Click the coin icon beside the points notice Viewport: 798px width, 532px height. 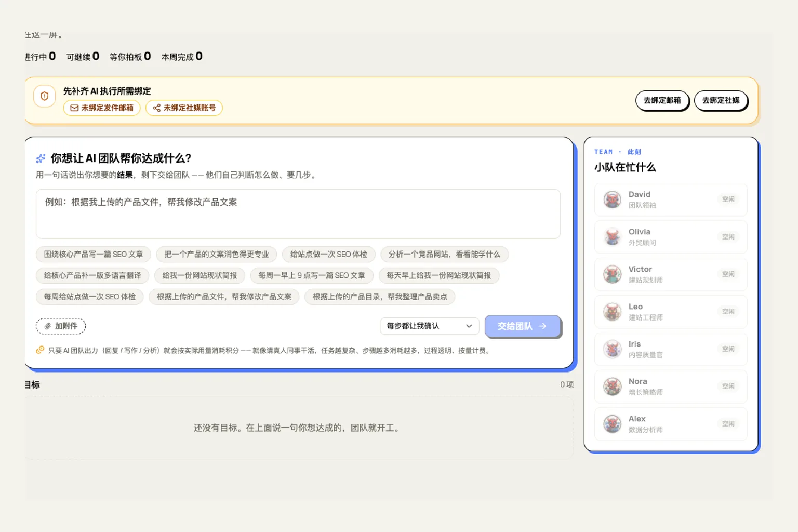(x=40, y=350)
